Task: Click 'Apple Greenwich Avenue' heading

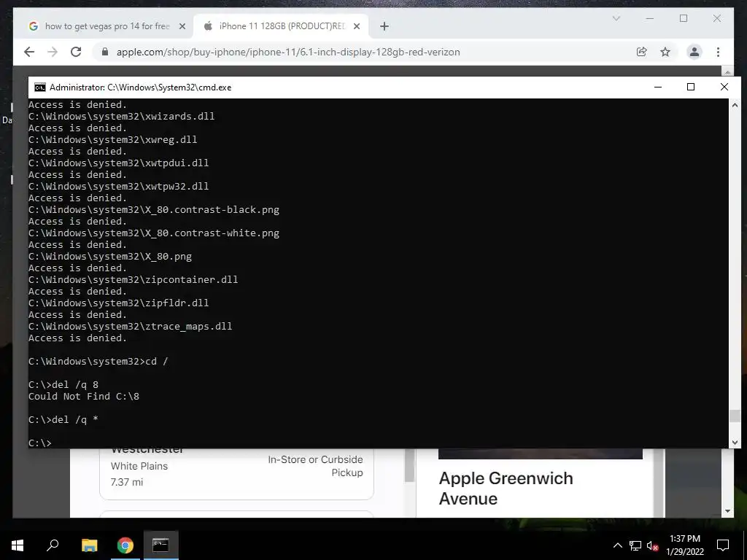Action: (506, 488)
